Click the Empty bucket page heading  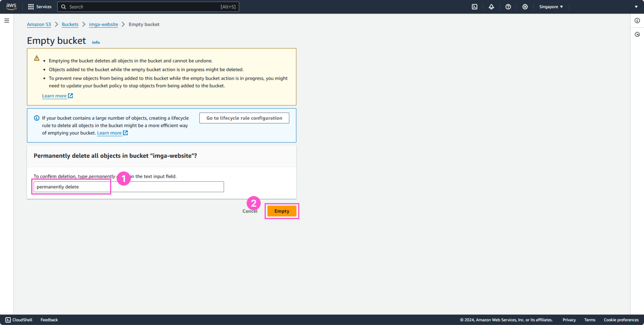click(56, 41)
